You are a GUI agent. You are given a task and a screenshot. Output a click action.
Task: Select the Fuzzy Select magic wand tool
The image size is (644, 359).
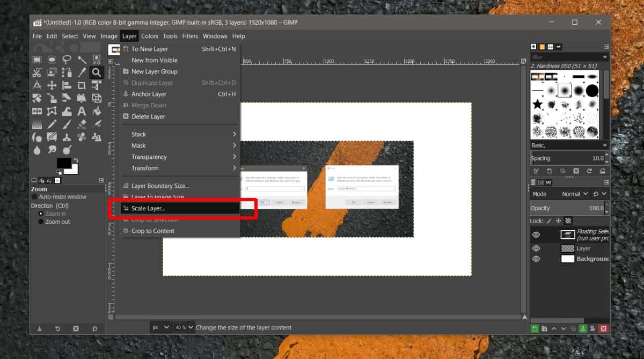point(82,60)
